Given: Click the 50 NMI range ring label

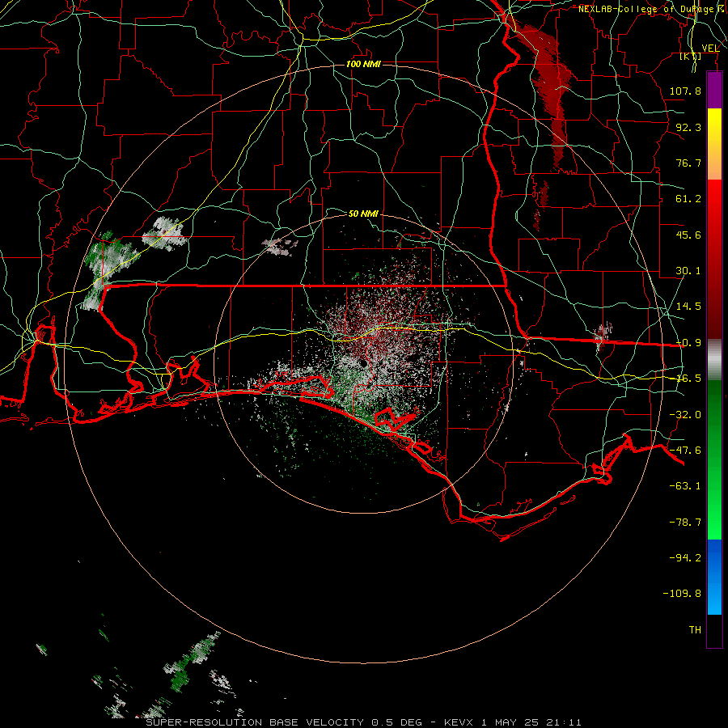Looking at the screenshot, I should point(363,214).
